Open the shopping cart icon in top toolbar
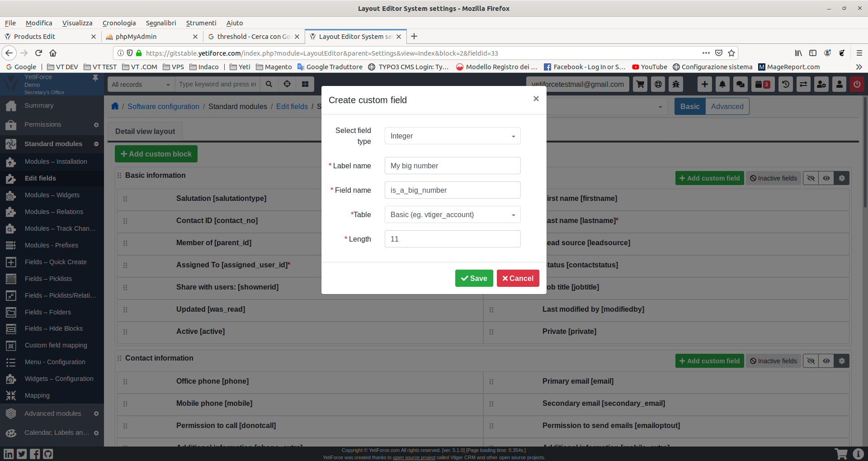This screenshot has width=868, height=461. pyautogui.click(x=640, y=84)
